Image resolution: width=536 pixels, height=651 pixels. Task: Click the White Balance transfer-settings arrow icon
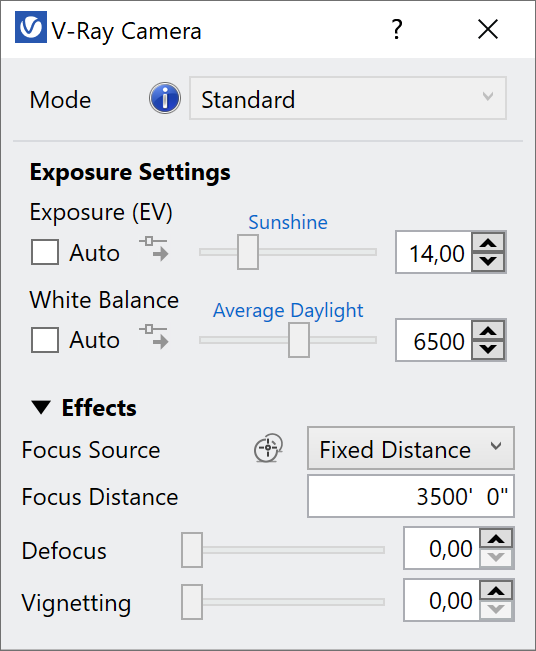click(154, 336)
